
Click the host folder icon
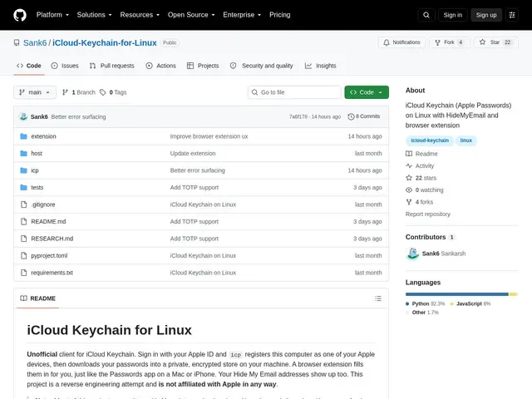(23, 153)
